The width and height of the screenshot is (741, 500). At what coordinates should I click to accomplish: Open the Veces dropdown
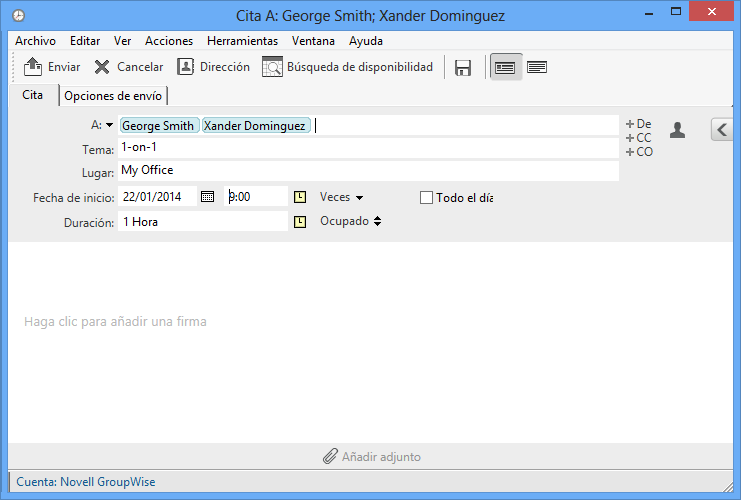tap(341, 197)
